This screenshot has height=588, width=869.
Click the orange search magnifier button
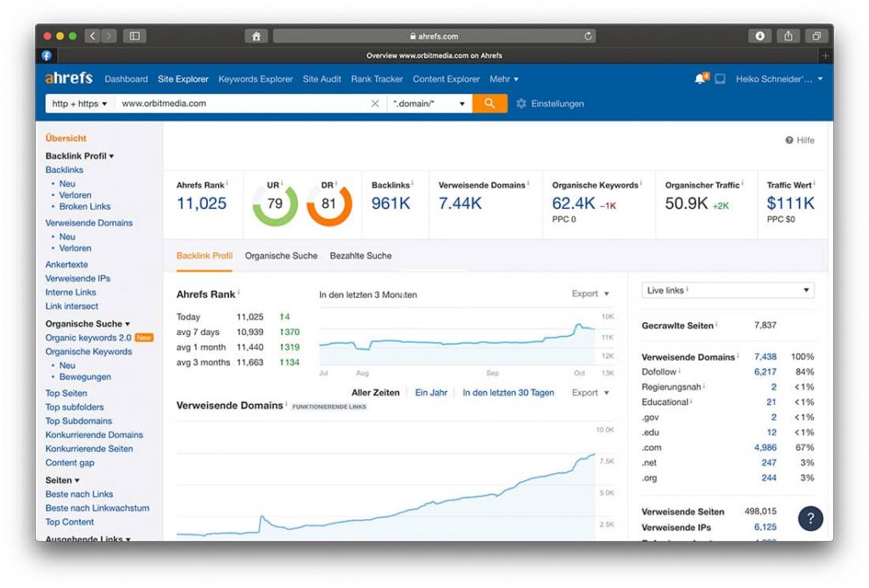pyautogui.click(x=490, y=104)
